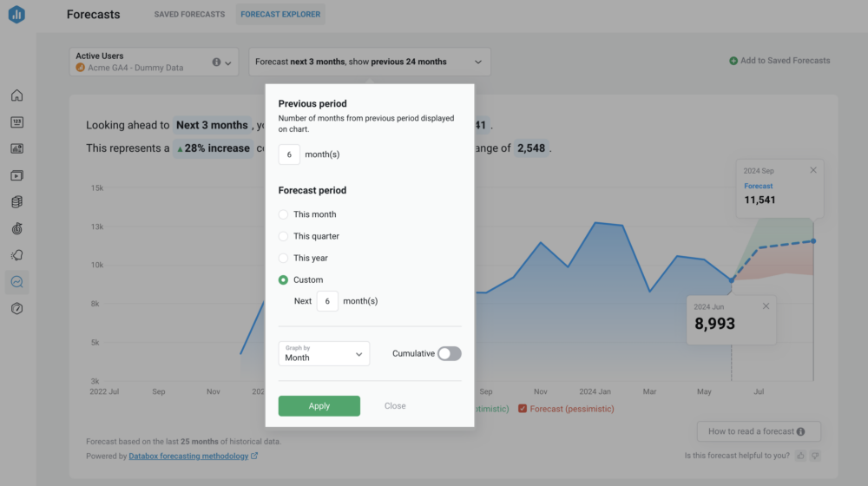868x486 pixels.
Task: Open the Alerts sidebar icon
Action: 17,255
